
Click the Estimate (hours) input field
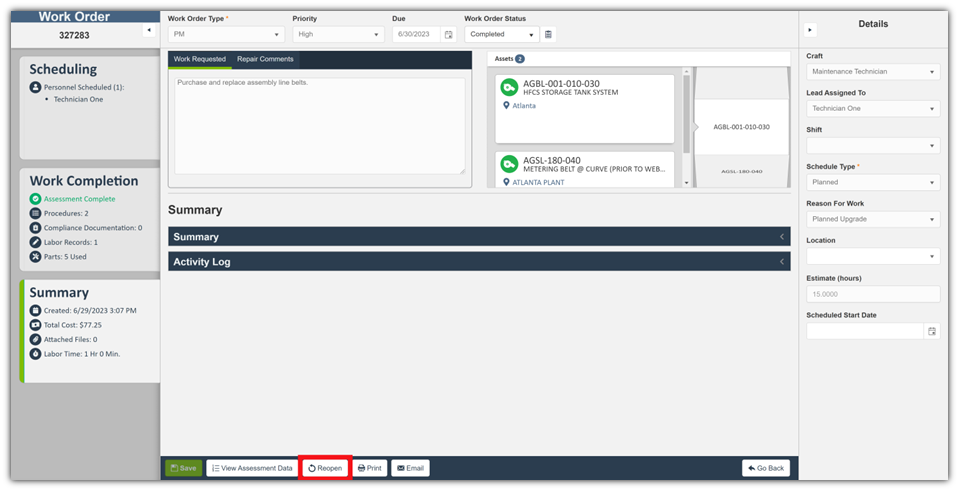872,294
